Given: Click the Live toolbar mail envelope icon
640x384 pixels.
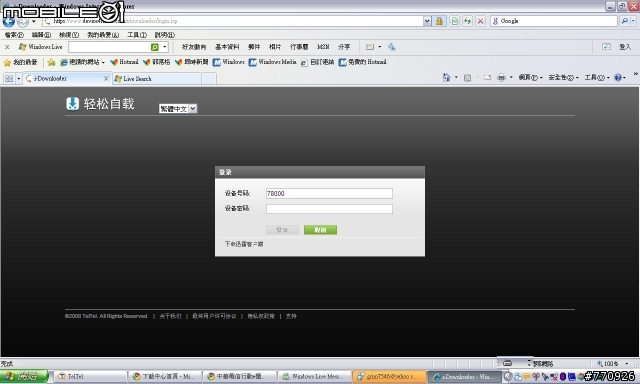Looking at the screenshot, I should point(370,47).
